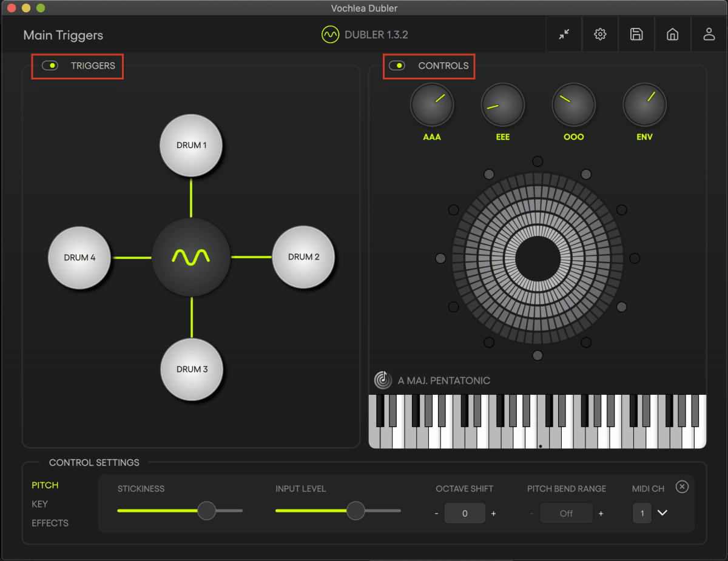Select the DRUM 3 trigger pad
This screenshot has width=728, height=561.
(192, 369)
